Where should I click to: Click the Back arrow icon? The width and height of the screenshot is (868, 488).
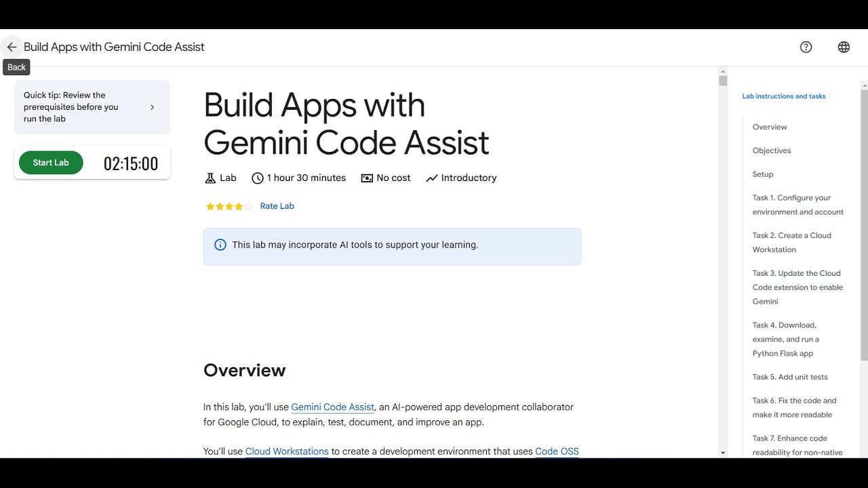pyautogui.click(x=12, y=47)
